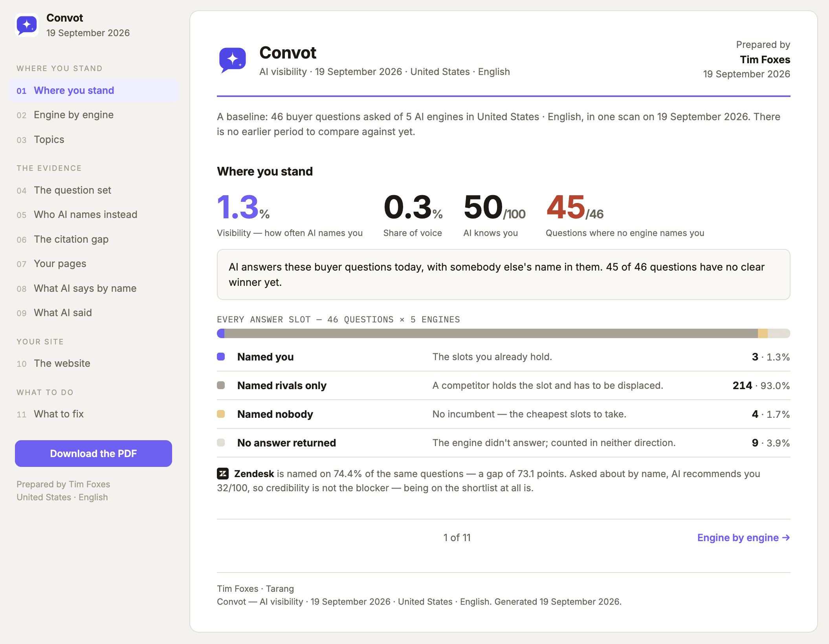
Task: Navigate to The citation gap
Action: (x=94, y=239)
